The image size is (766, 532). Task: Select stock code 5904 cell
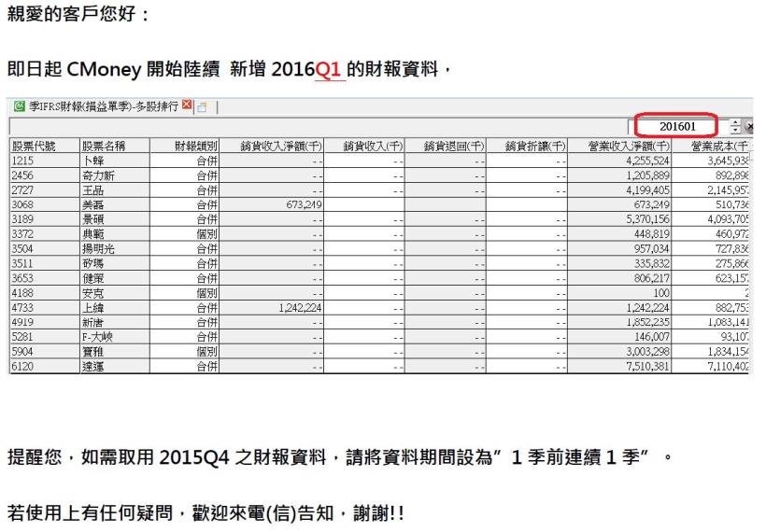(45, 352)
